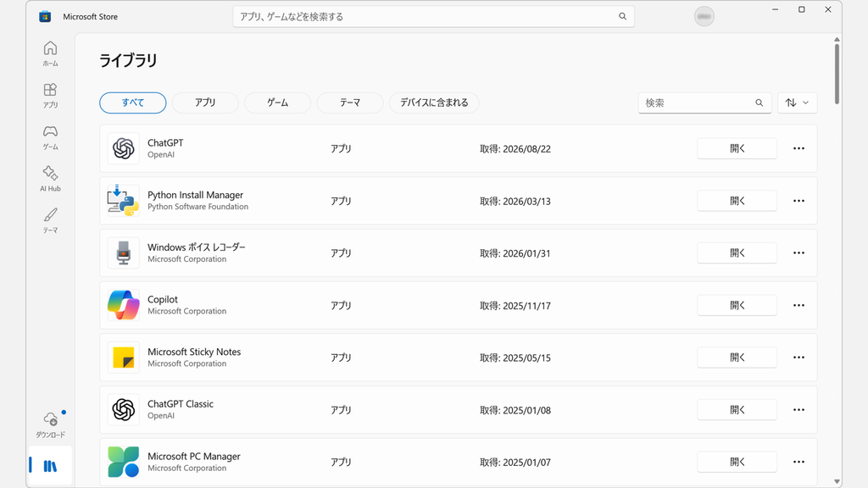Click 開く button for Copilot
This screenshot has height=488, width=868.
(x=737, y=305)
